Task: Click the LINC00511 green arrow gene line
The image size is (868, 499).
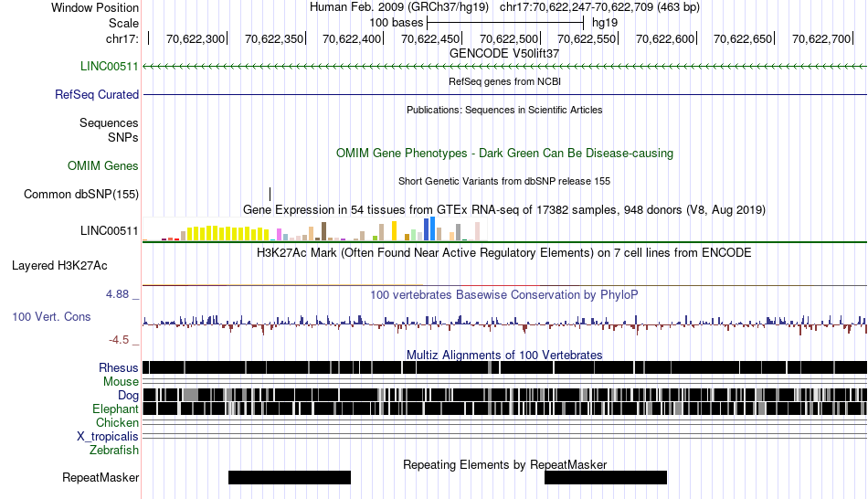Action: pos(504,67)
